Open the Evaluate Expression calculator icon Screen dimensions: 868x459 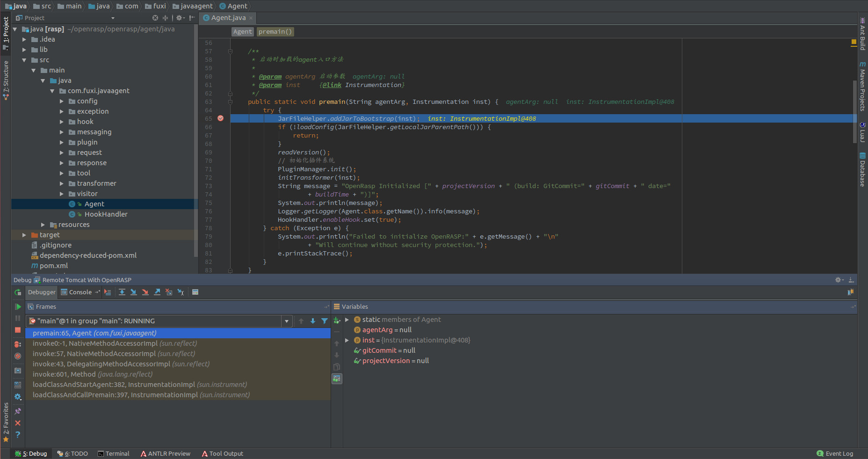pyautogui.click(x=195, y=292)
